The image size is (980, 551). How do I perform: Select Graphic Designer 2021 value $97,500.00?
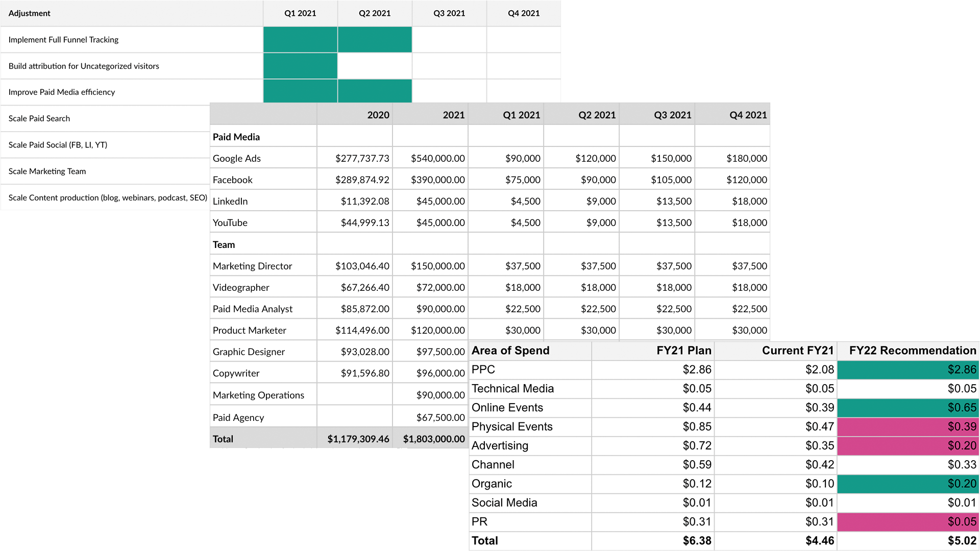tap(440, 352)
